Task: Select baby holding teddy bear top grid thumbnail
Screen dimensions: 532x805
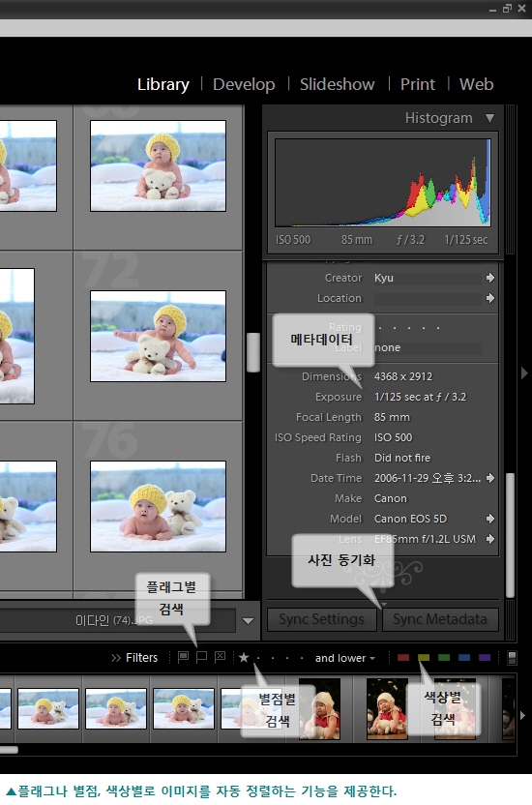Action: (x=158, y=165)
